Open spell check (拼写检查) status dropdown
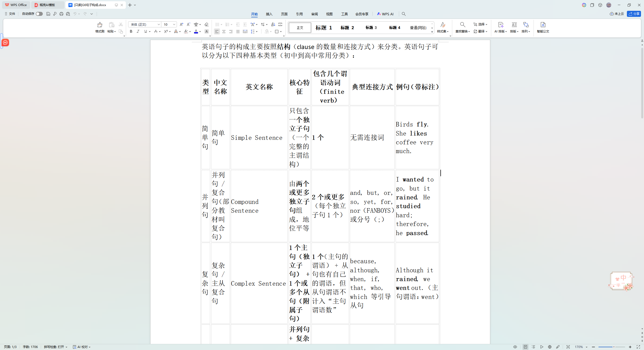 coord(56,347)
